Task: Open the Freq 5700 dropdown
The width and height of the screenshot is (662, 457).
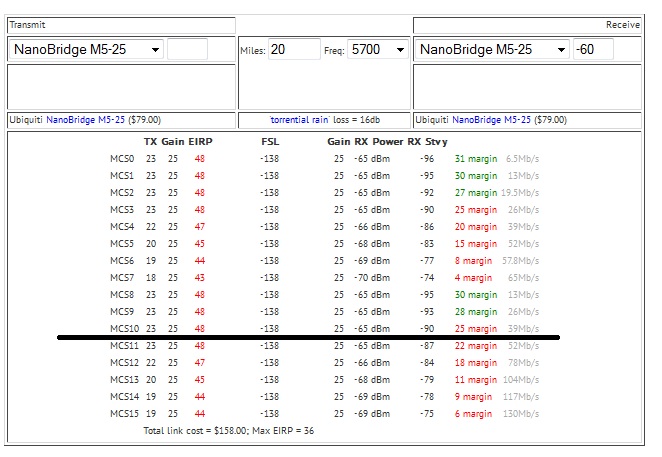Action: [377, 50]
